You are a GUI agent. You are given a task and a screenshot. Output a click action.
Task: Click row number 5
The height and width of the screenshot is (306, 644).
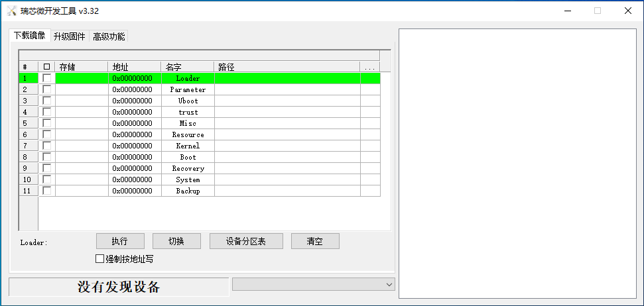(x=29, y=123)
